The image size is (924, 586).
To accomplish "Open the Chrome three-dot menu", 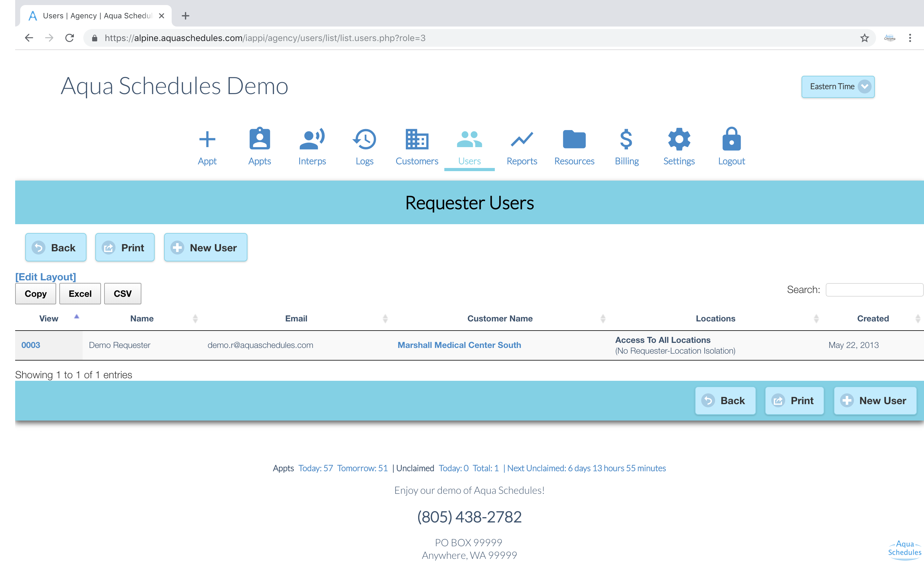I will click(909, 38).
